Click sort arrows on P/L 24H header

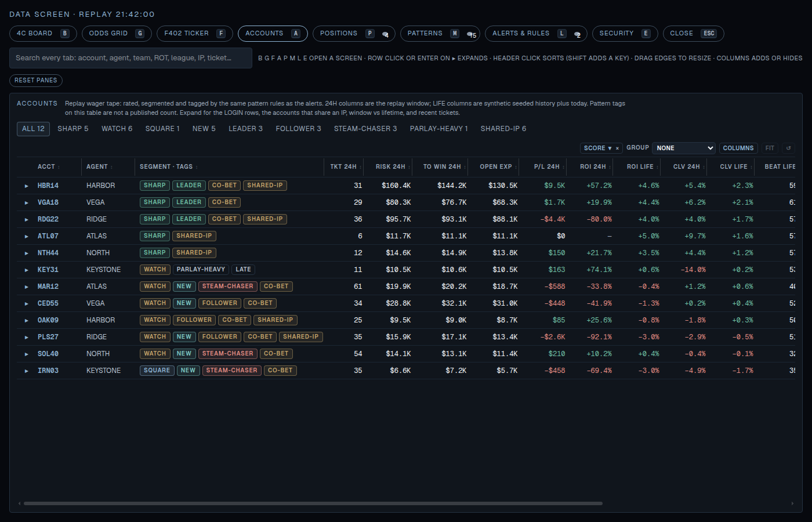(564, 167)
